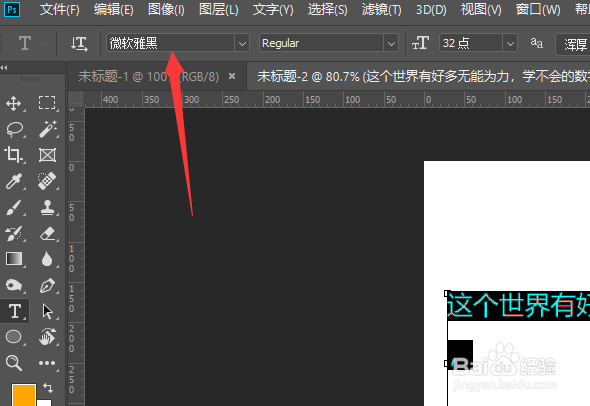Select the Move tool
Image resolution: width=590 pixels, height=406 pixels.
[x=14, y=103]
